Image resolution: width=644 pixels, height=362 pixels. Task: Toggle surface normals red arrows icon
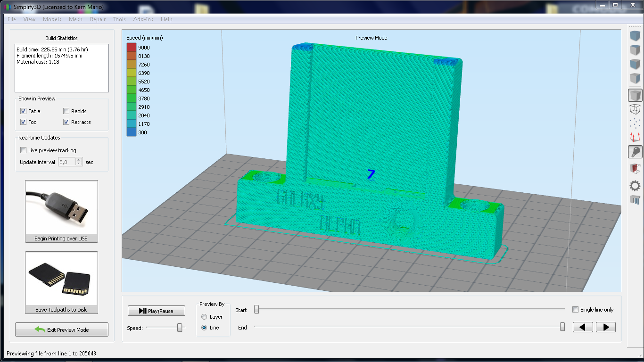pyautogui.click(x=635, y=138)
